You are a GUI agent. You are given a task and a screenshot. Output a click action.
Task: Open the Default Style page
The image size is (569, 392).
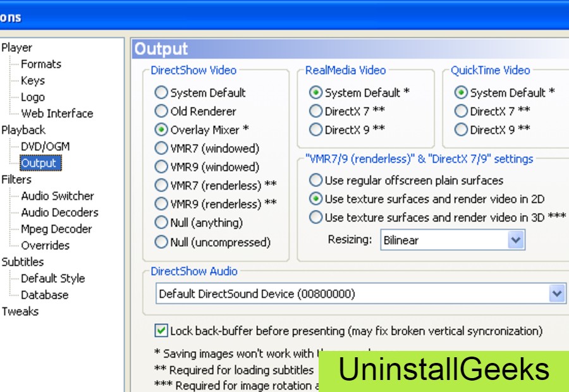tap(52, 278)
